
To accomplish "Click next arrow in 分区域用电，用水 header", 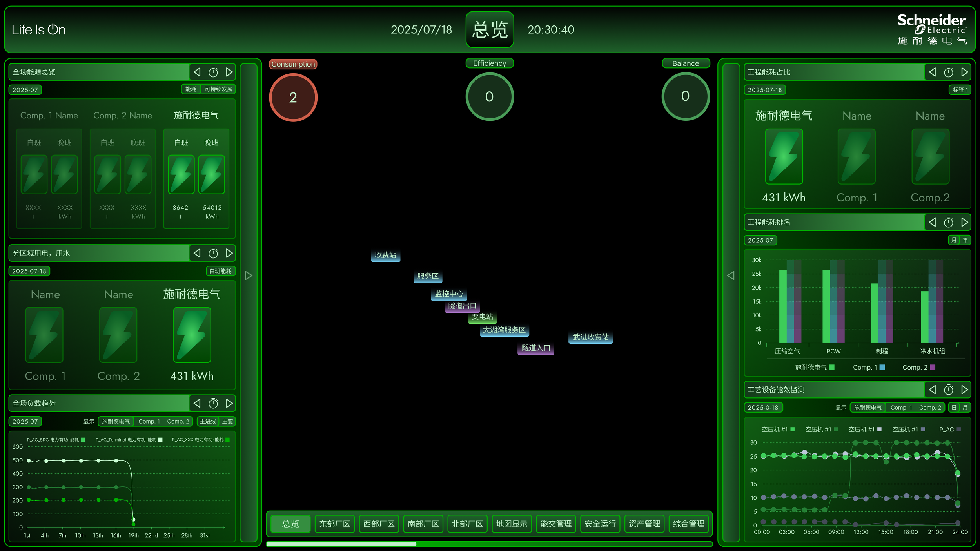I will click(229, 253).
